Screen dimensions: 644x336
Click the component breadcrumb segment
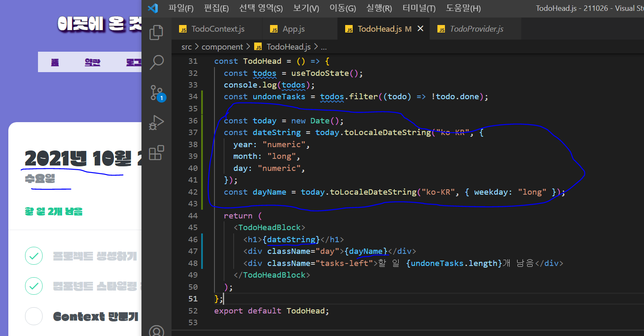222,47
